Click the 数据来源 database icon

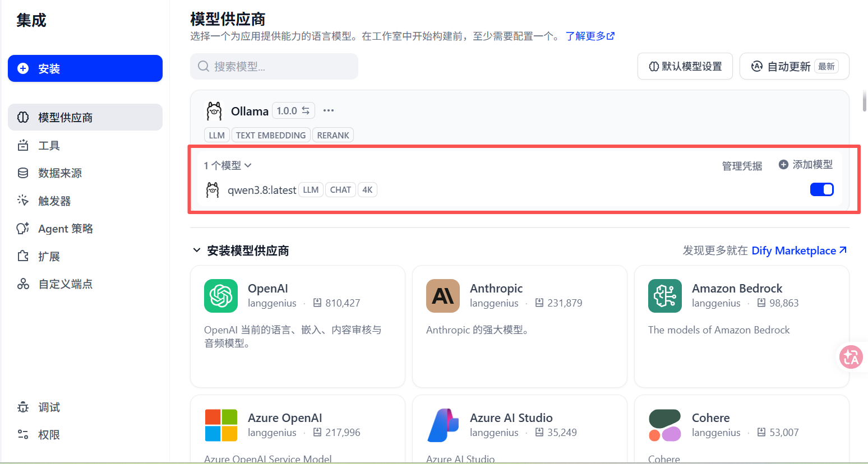click(x=23, y=173)
